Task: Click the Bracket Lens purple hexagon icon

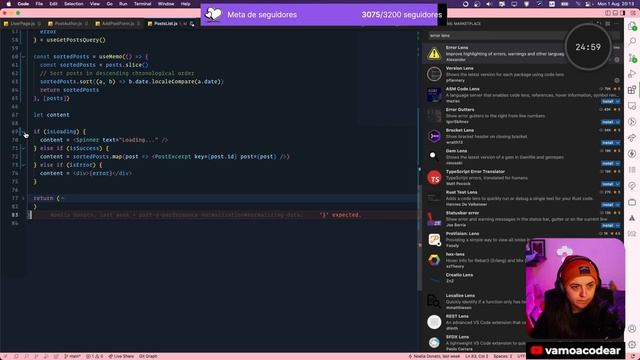Action: pyautogui.click(x=434, y=136)
